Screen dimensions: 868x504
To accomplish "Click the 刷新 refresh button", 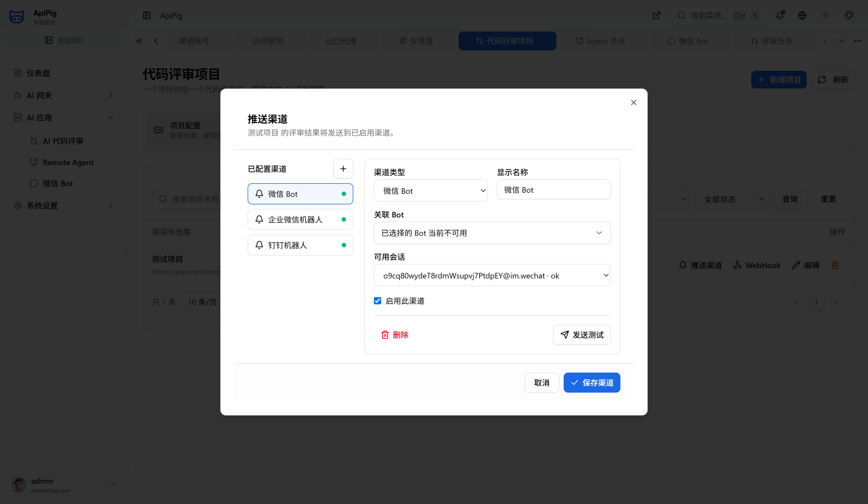I will (x=833, y=80).
